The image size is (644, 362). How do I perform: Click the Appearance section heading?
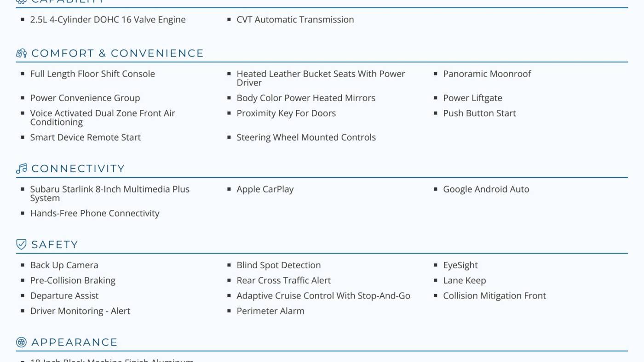pos(74,342)
